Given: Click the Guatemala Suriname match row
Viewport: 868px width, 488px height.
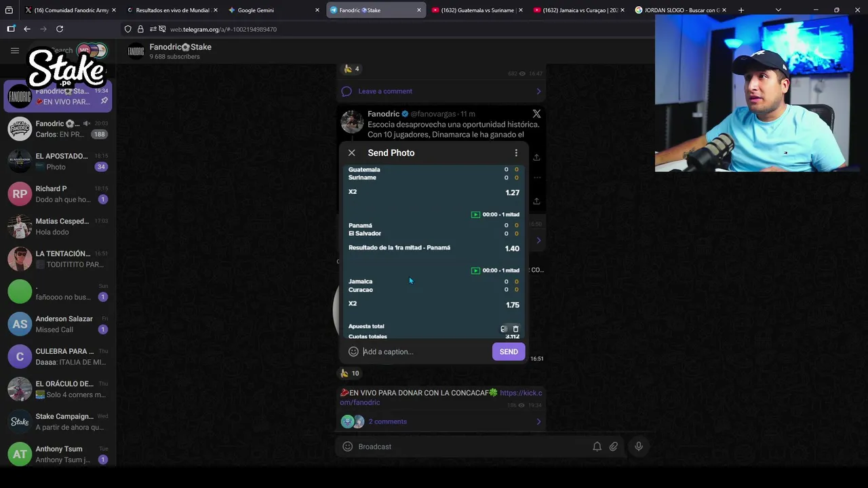Looking at the screenshot, I should tap(433, 174).
